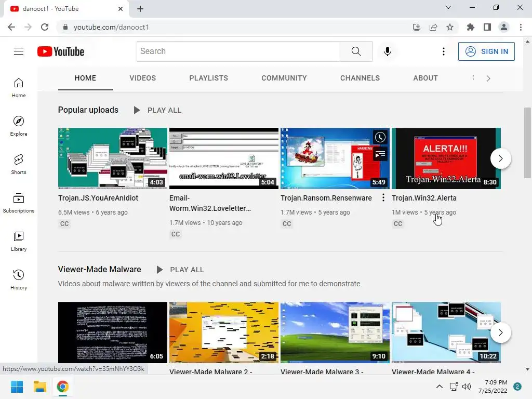Screen dimensions: 532x399
Task: Open the ALERTA!!! video thumbnail
Action: pos(446,158)
